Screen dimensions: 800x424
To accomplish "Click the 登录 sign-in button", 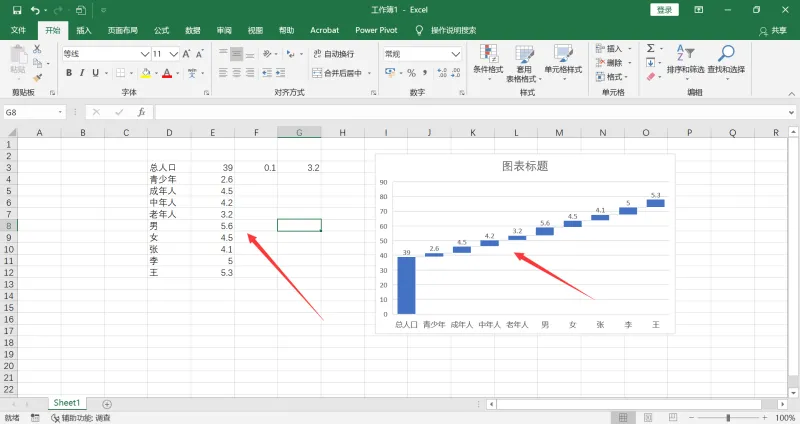I will pos(664,10).
